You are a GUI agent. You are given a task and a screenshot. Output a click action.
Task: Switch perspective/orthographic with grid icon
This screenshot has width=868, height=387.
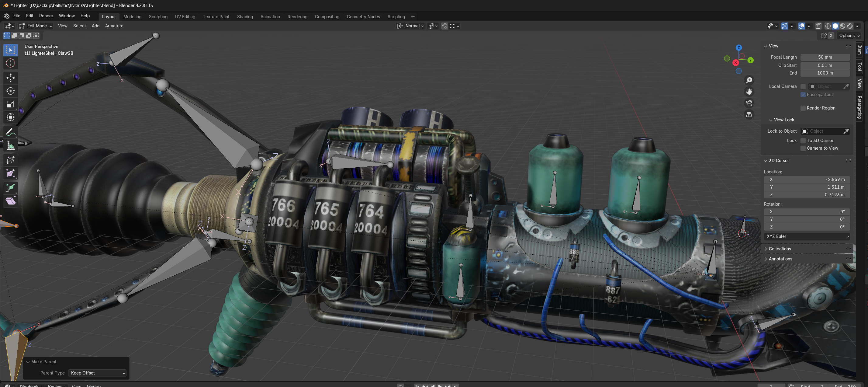(749, 115)
